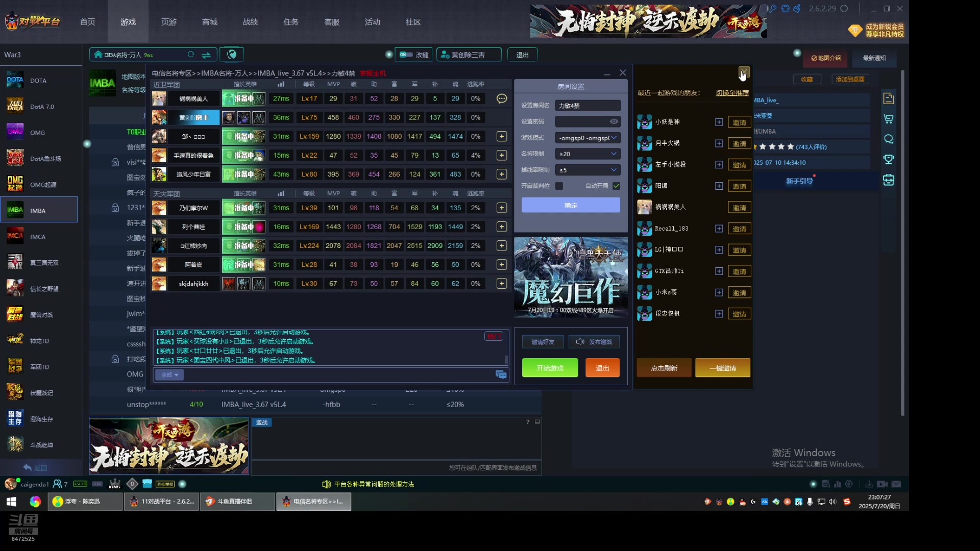This screenshot has width=980, height=551.
Task: Open the Sogou input icon in system tray
Action: (x=847, y=502)
